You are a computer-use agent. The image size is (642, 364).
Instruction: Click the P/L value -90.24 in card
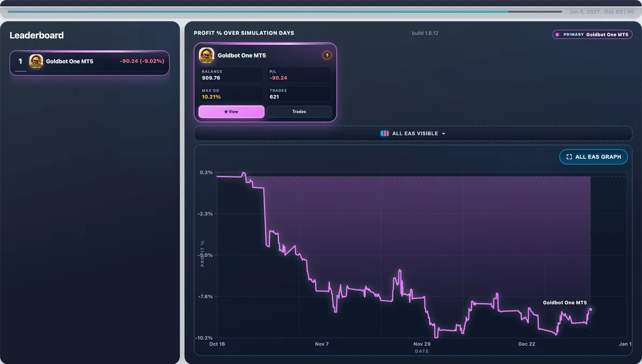click(x=278, y=78)
